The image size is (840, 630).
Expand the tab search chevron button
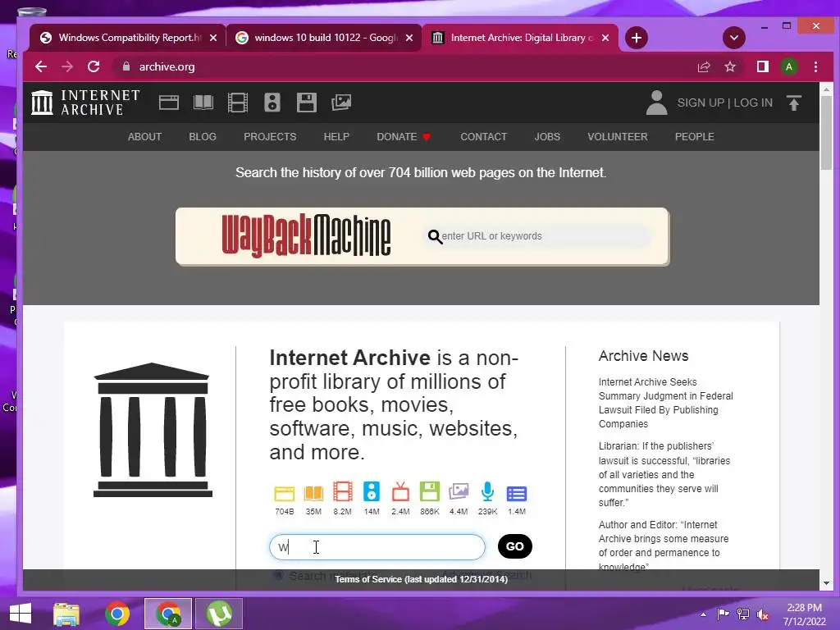click(x=734, y=38)
